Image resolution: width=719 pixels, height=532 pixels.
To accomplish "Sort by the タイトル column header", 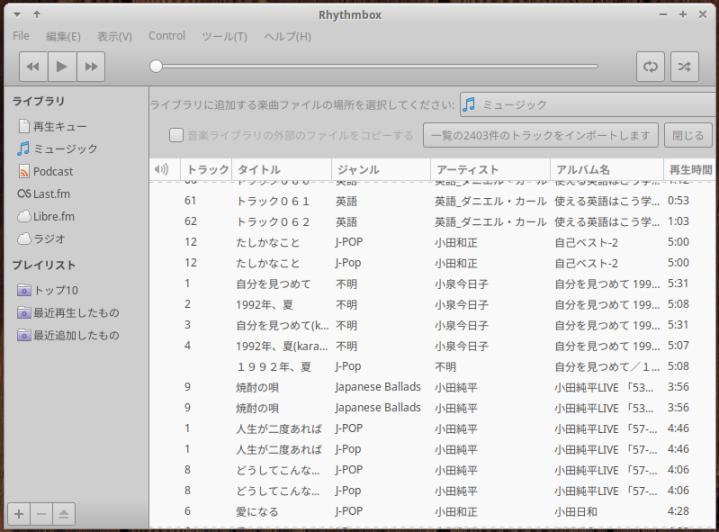I will coord(282,170).
